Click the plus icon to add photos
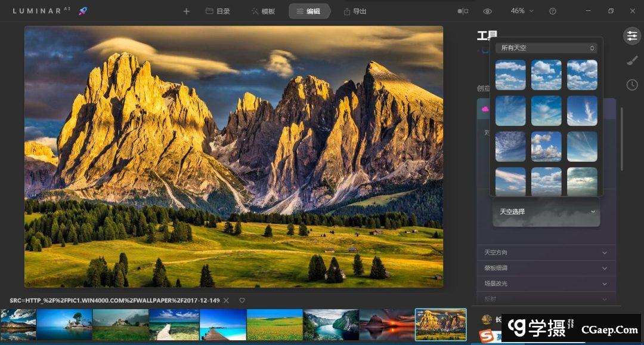The height and width of the screenshot is (345, 644). coord(186,11)
